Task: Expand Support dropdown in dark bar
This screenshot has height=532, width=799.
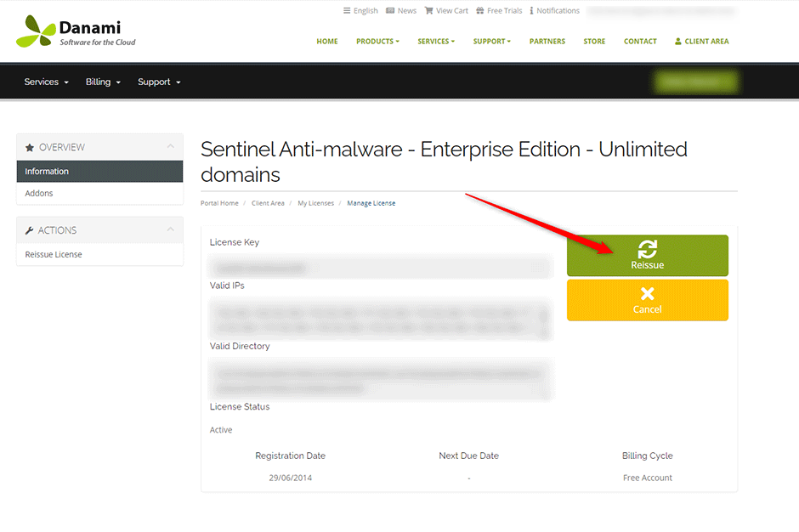Action: pos(159,82)
